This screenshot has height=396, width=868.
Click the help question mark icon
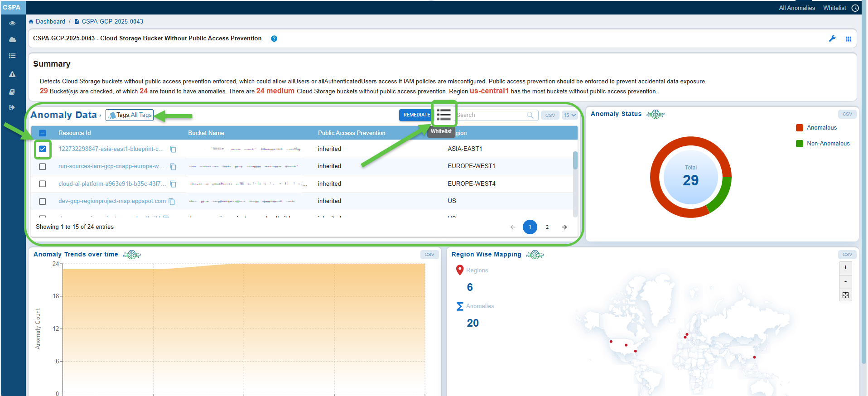274,39
